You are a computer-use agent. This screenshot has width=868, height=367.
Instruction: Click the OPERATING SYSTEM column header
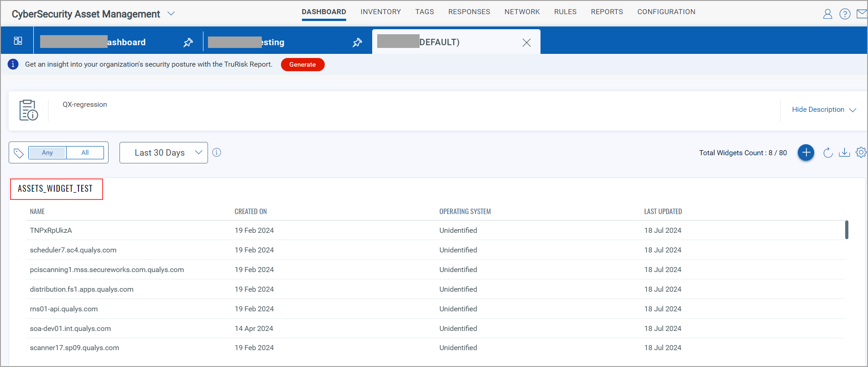click(x=465, y=211)
